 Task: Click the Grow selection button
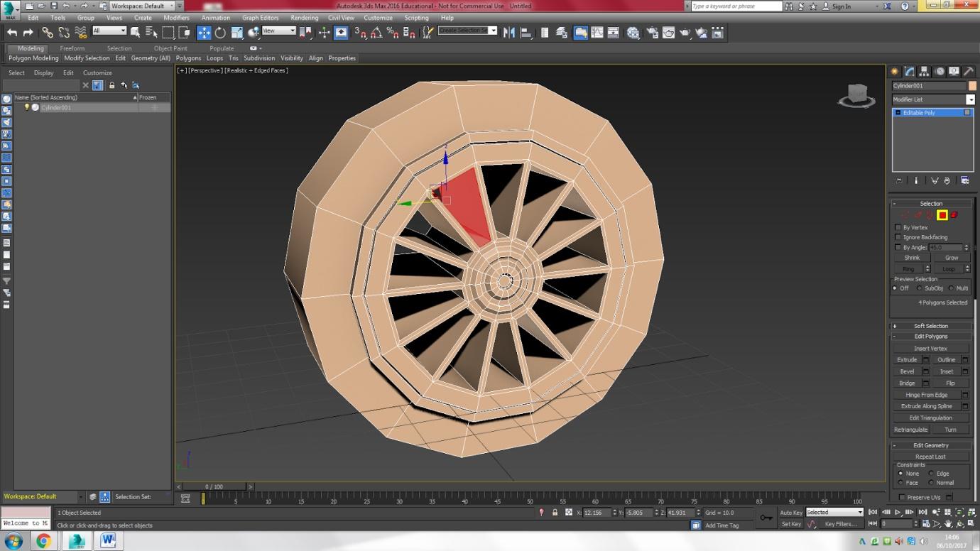[x=952, y=258]
